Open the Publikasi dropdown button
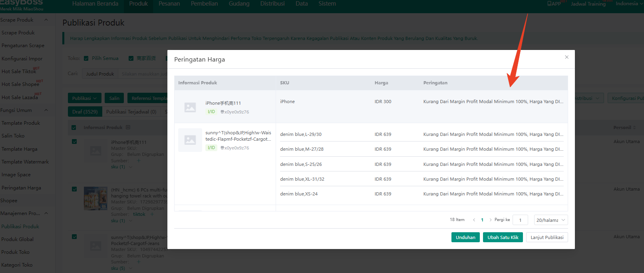This screenshot has height=273, width=644. click(x=84, y=98)
